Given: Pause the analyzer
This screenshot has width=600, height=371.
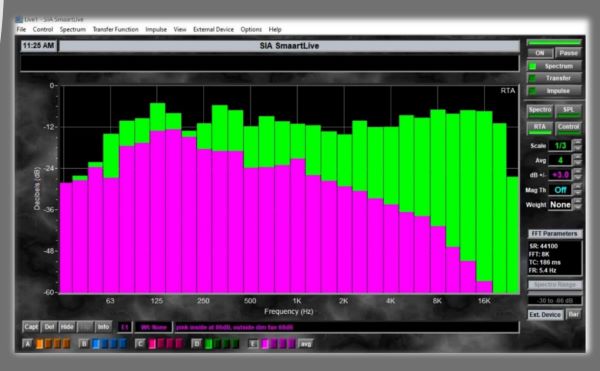Looking at the screenshot, I should (x=568, y=53).
